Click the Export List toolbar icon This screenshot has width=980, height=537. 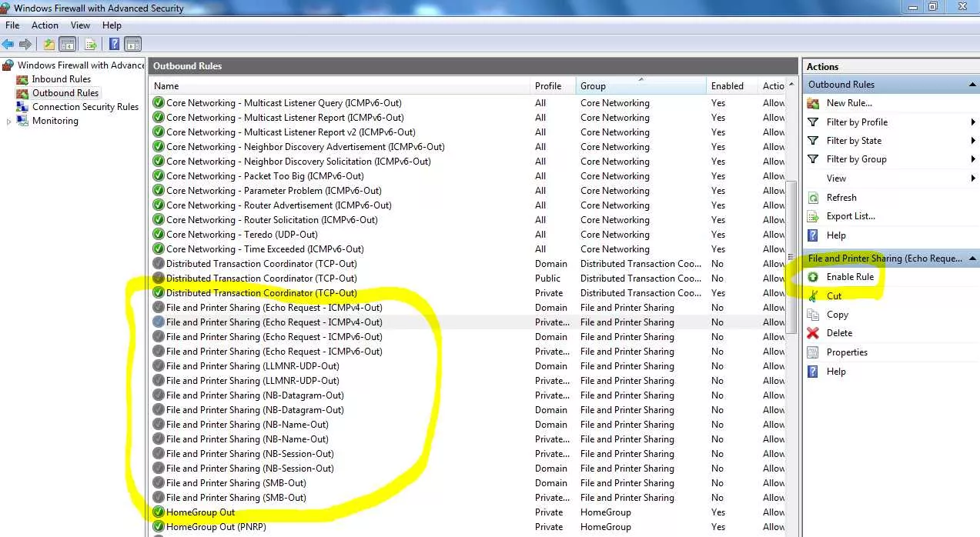(91, 44)
